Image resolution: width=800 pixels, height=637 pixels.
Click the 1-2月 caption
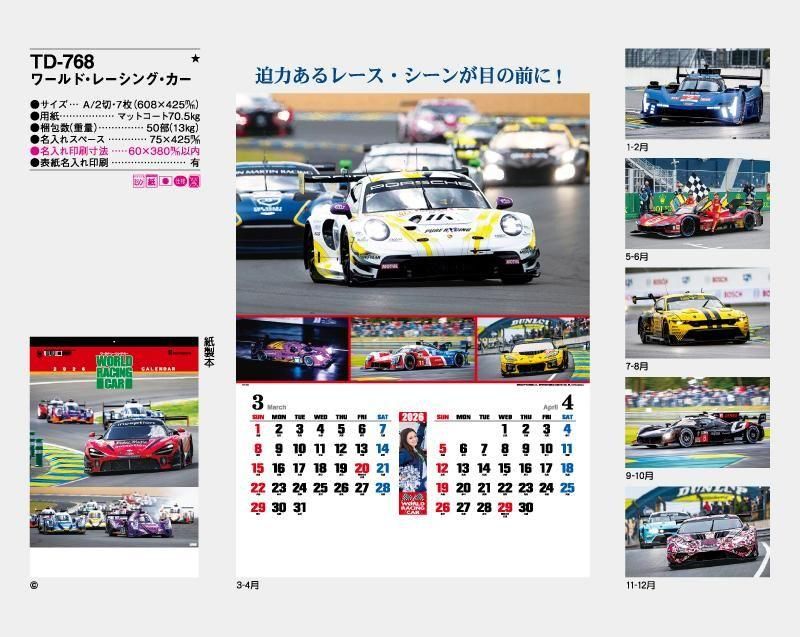[x=637, y=147]
